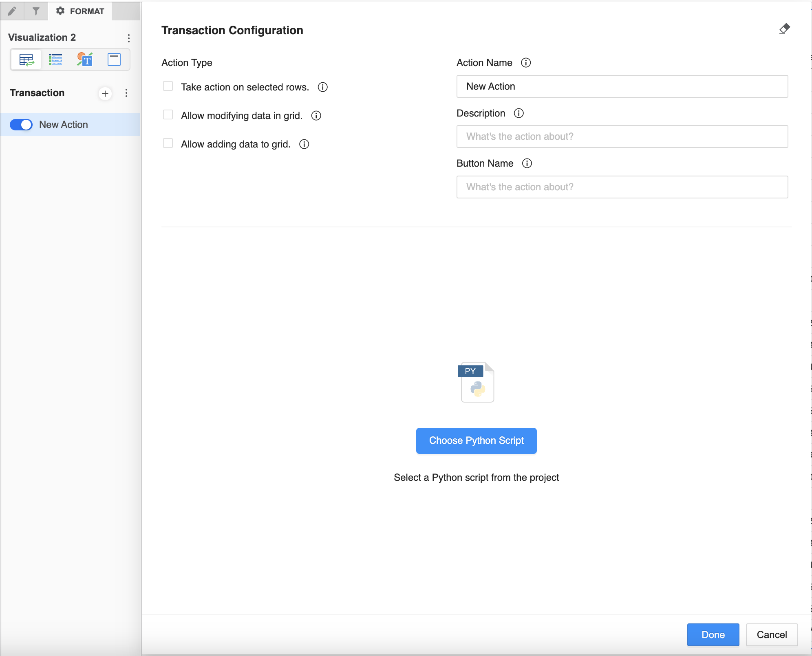Click the eraser clear-configuration icon
The image size is (812, 656).
tap(784, 29)
